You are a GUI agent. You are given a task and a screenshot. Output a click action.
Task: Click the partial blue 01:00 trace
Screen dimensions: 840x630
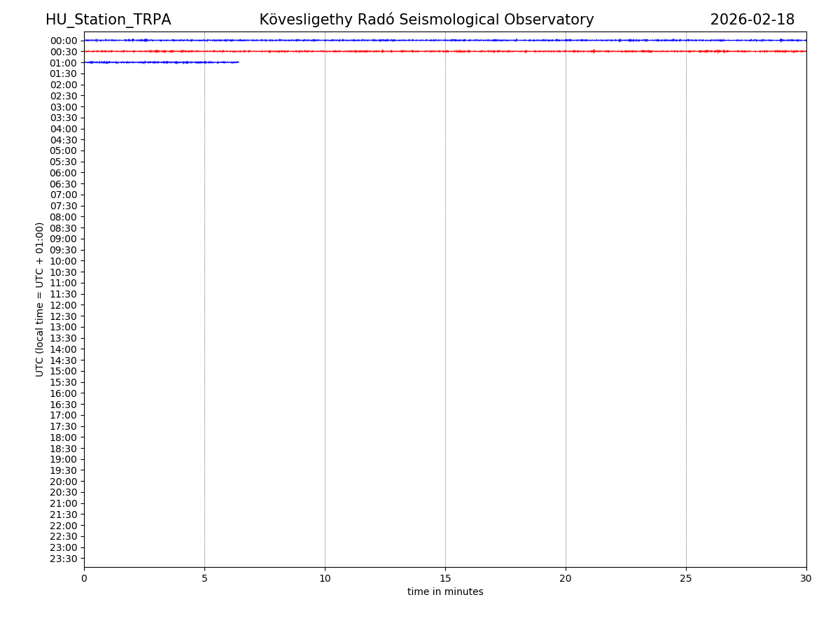point(161,62)
